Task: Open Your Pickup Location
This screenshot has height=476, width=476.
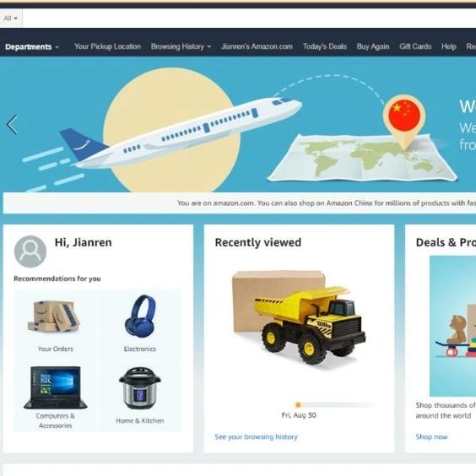Action: [x=107, y=46]
